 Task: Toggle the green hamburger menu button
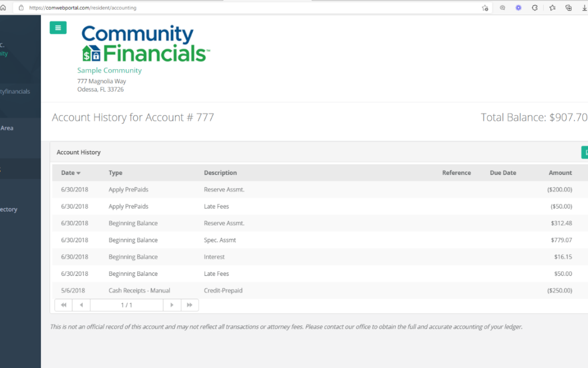pos(58,28)
